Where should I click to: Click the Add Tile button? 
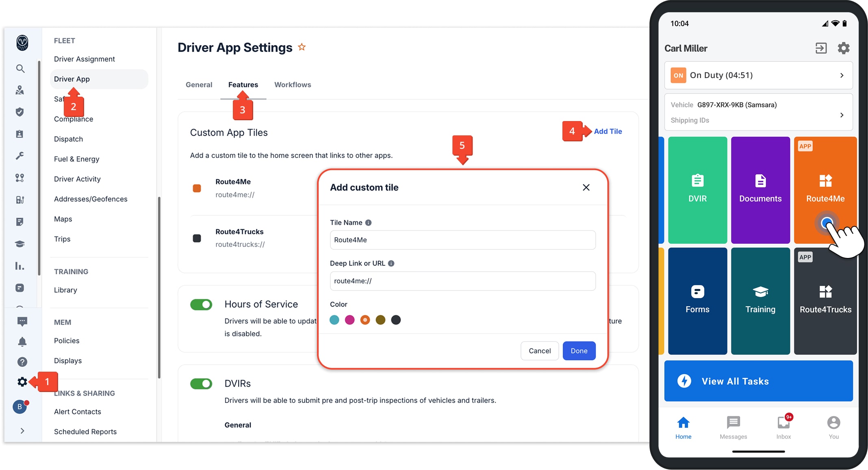(608, 131)
